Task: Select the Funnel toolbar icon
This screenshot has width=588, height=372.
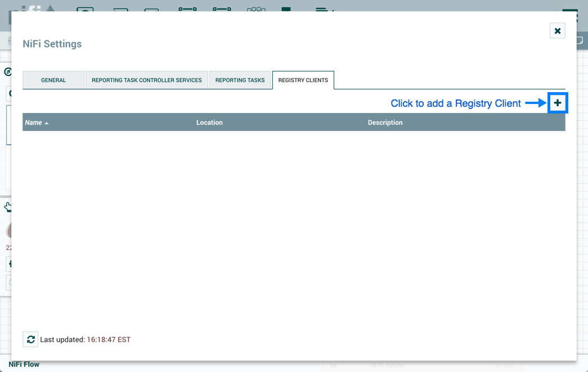Action: pos(256,8)
